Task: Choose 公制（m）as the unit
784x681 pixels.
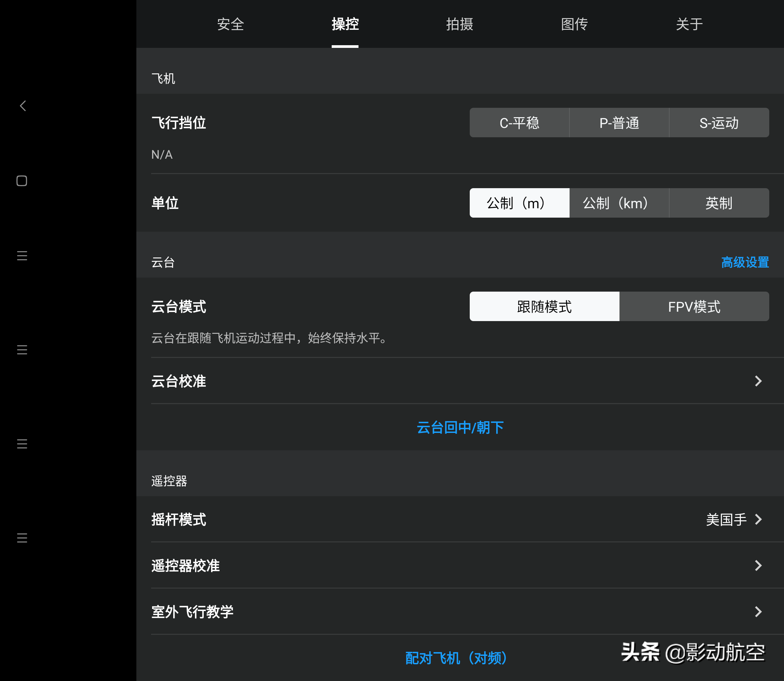Action: [x=519, y=203]
